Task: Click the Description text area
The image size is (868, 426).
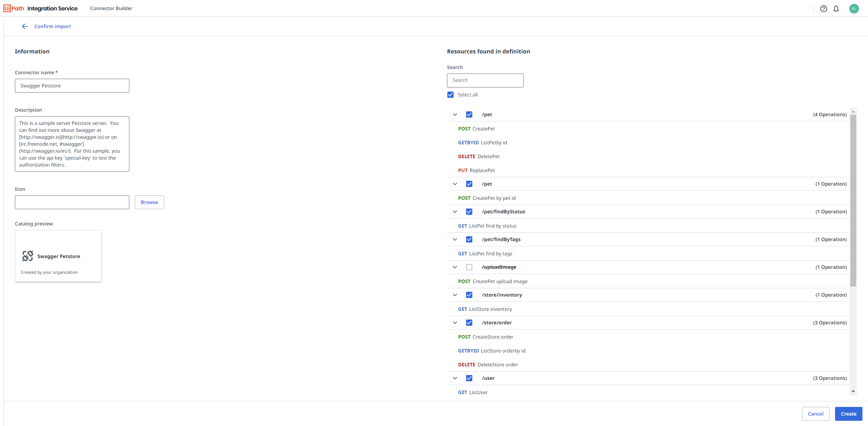Action: (72, 144)
